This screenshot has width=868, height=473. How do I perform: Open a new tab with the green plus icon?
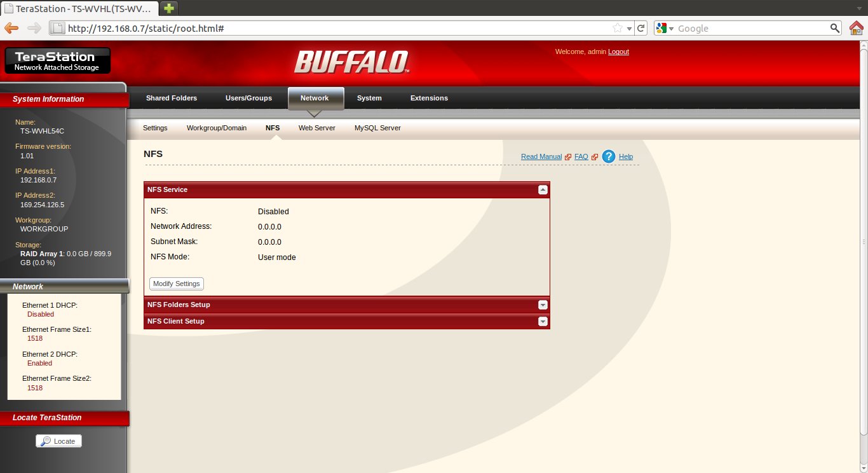(x=169, y=8)
